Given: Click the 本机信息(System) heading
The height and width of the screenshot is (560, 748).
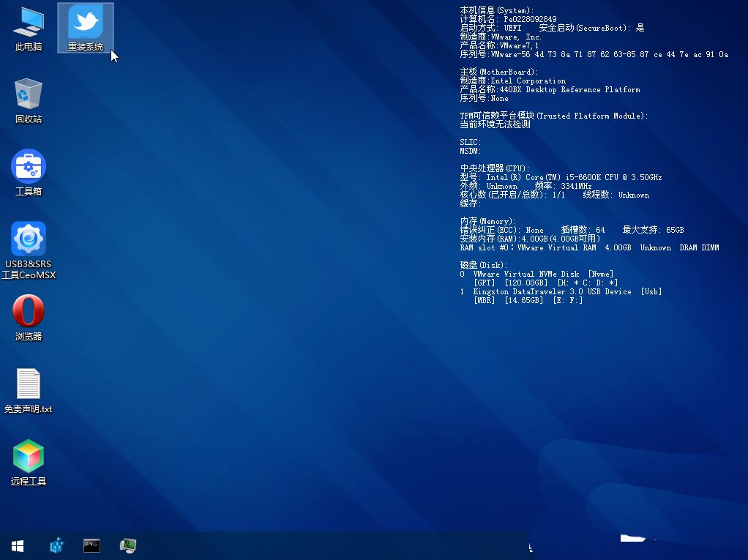Looking at the screenshot, I should [497, 10].
